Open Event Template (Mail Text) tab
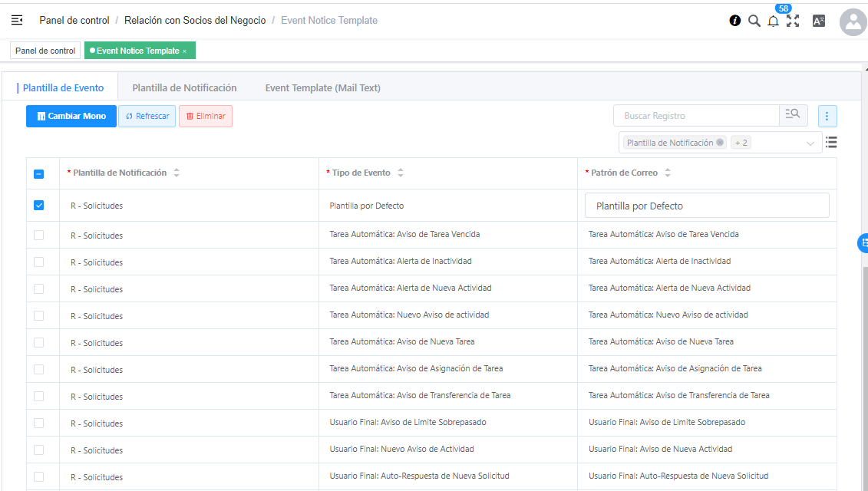 click(322, 88)
